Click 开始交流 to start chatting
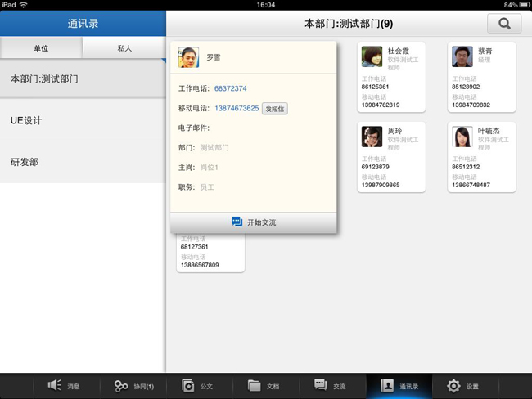The width and height of the screenshot is (532, 399). point(254,222)
